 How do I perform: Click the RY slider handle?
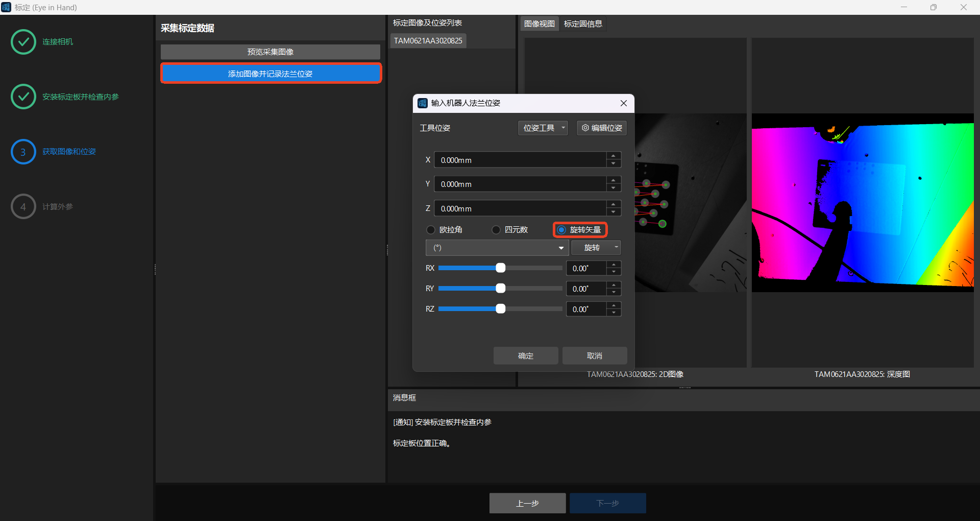pyautogui.click(x=501, y=289)
